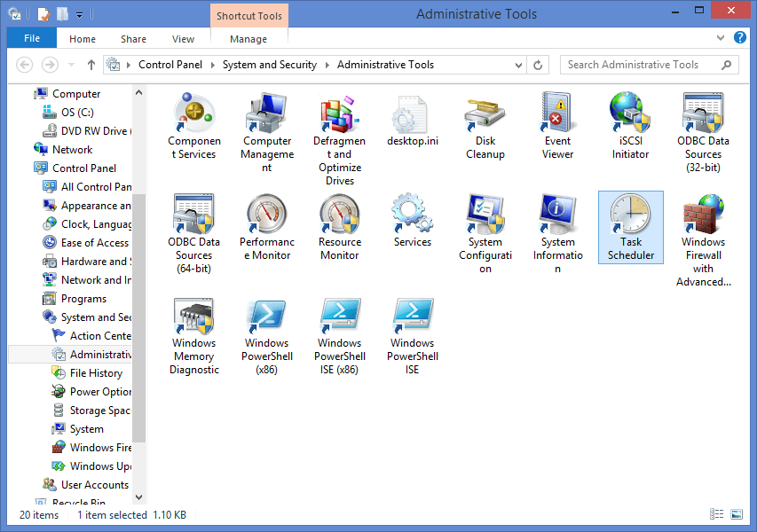Image resolution: width=757 pixels, height=532 pixels.
Task: Select Defragment and Optimize Drives
Action: [x=340, y=139]
